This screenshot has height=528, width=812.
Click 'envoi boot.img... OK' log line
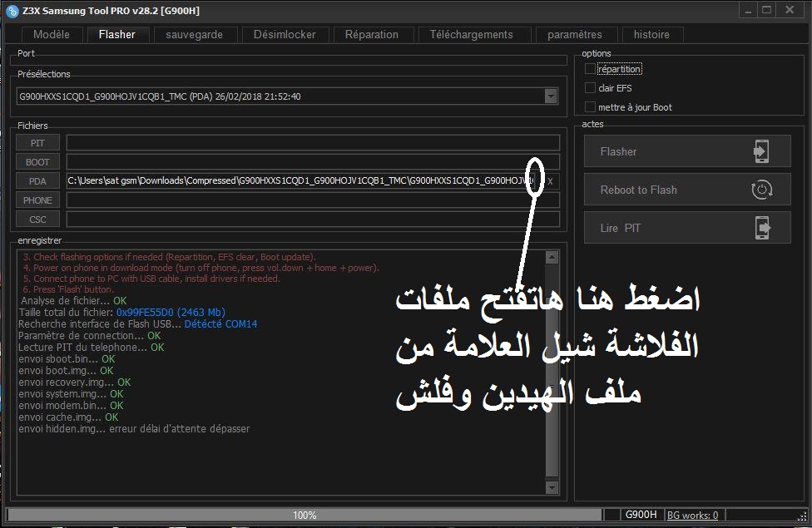click(66, 371)
